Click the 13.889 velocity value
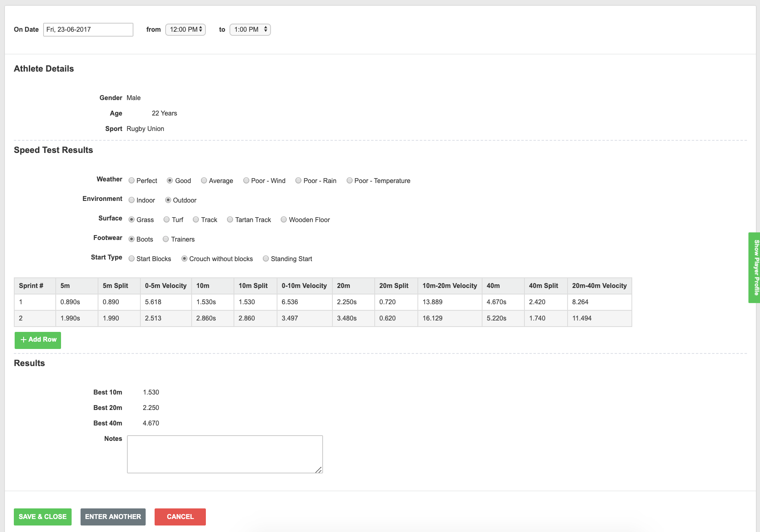Viewport: 760px width, 532px height. pos(432,302)
